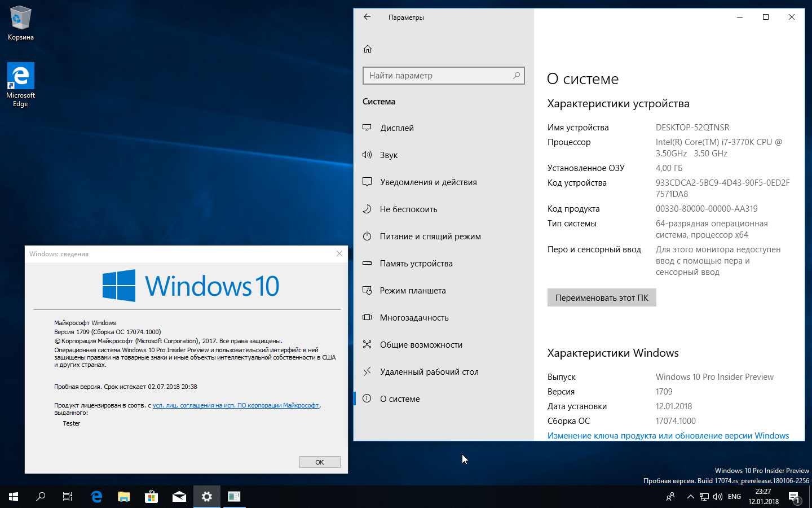Go to Питание и спящий режим

click(x=430, y=237)
